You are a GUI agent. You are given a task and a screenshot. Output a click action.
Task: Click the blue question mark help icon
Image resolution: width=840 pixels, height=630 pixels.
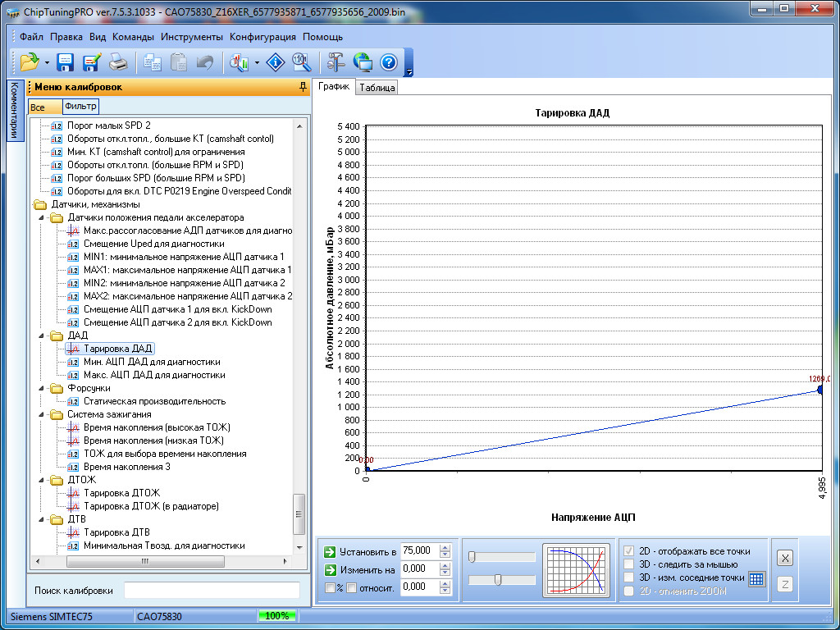click(389, 62)
